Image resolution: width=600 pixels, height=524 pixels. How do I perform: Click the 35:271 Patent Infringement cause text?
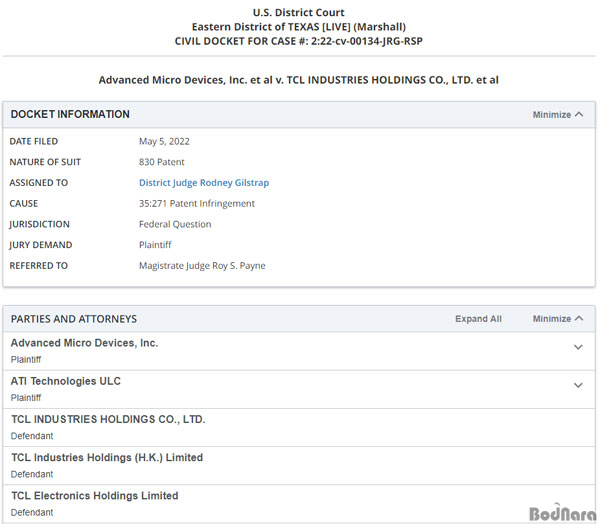[197, 204]
